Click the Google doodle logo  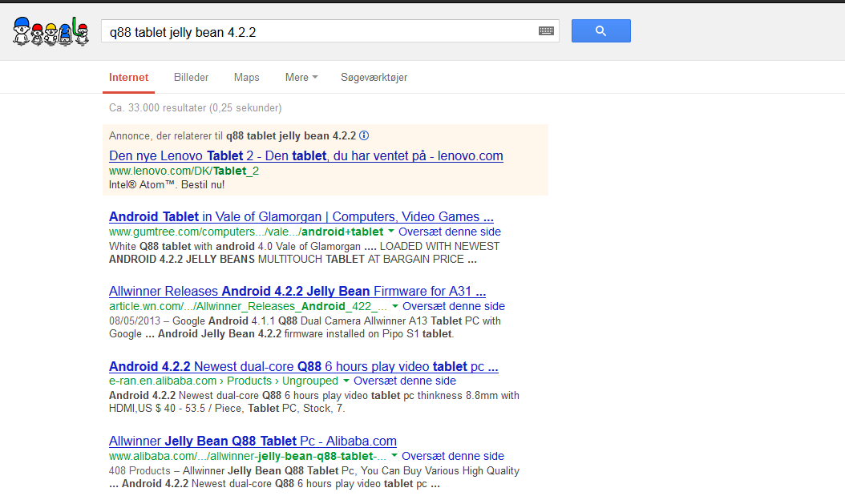pyautogui.click(x=51, y=31)
